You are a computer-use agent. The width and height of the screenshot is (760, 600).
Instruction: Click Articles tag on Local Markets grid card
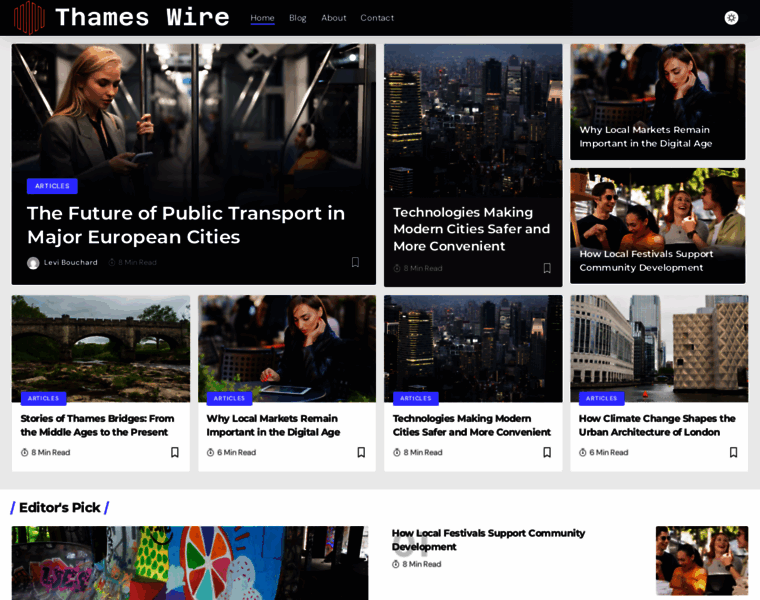point(229,398)
